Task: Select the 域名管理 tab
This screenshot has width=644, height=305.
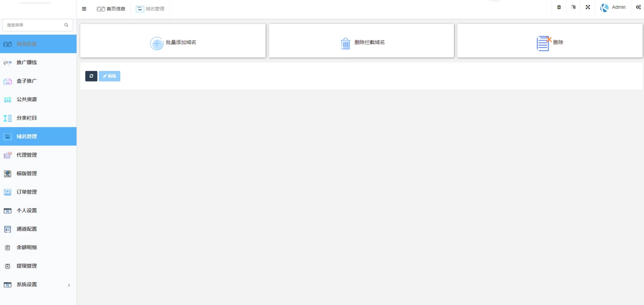Action: point(150,9)
